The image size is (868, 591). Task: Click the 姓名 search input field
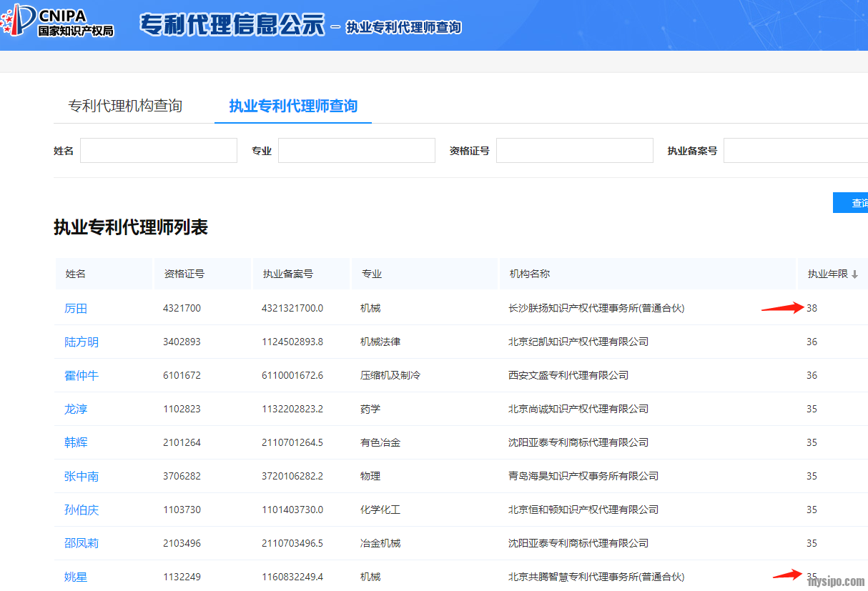click(x=158, y=151)
